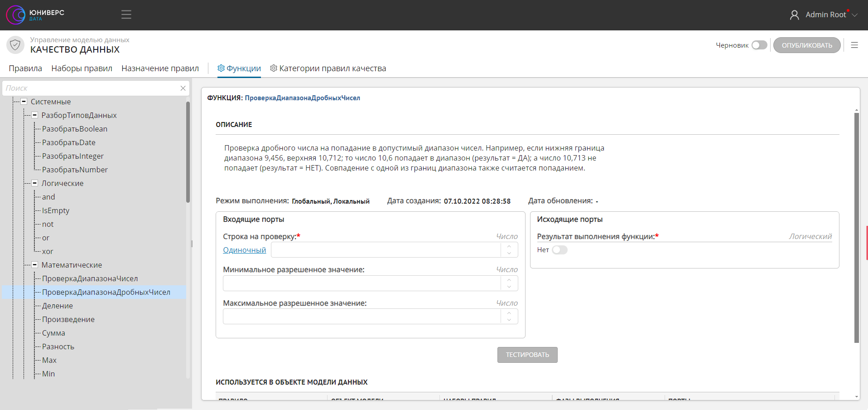868x410 pixels.
Task: Select the 'xor' function
Action: point(48,251)
